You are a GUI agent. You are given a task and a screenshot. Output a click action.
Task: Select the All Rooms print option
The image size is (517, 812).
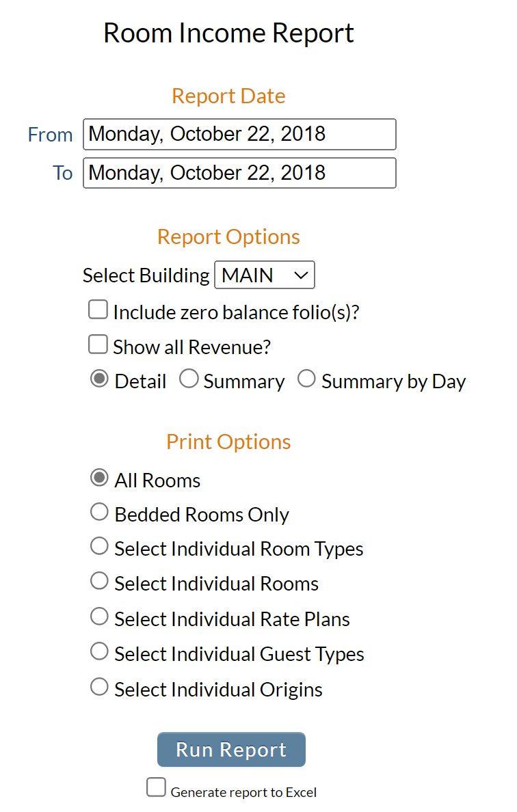click(x=99, y=478)
